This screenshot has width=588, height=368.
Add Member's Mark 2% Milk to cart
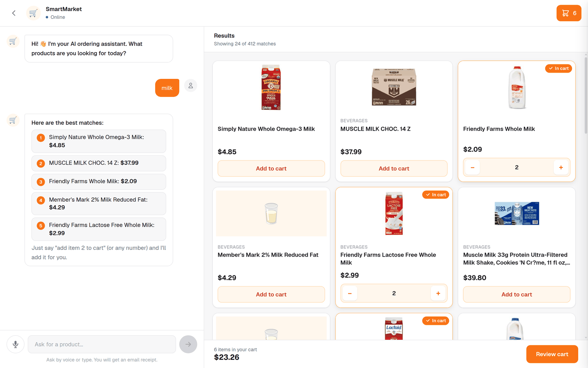(x=271, y=294)
